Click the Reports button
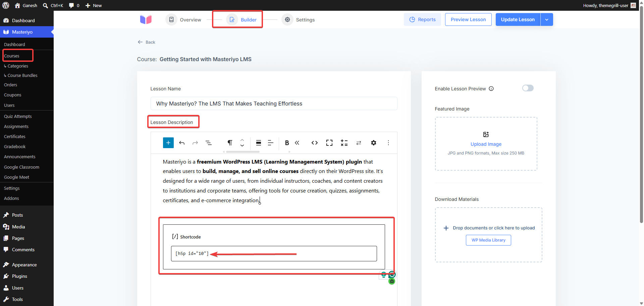This screenshot has width=644, height=306. (x=422, y=19)
